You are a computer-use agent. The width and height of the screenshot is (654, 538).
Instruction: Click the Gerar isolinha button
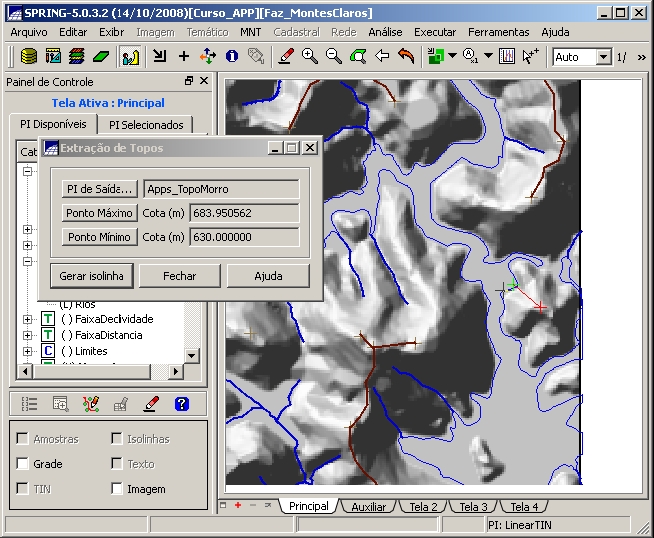click(91, 276)
